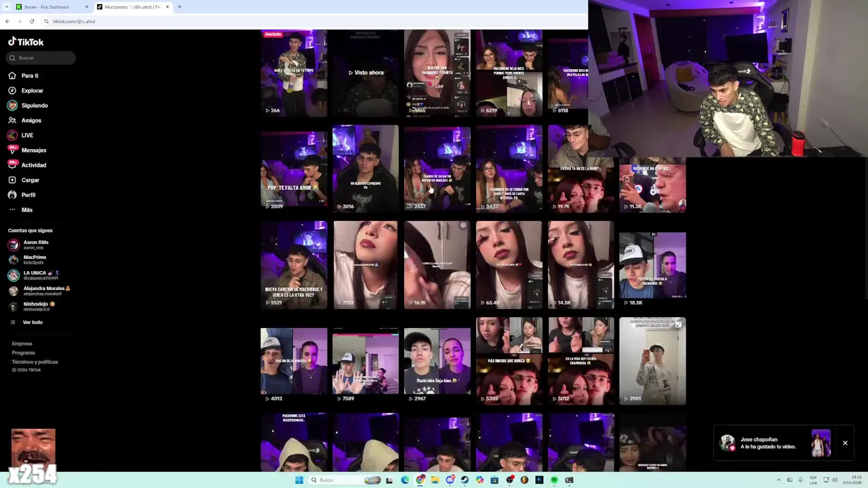The image size is (868, 488).
Task: Go to Siguiendo feed in sidebar
Action: (x=28, y=106)
